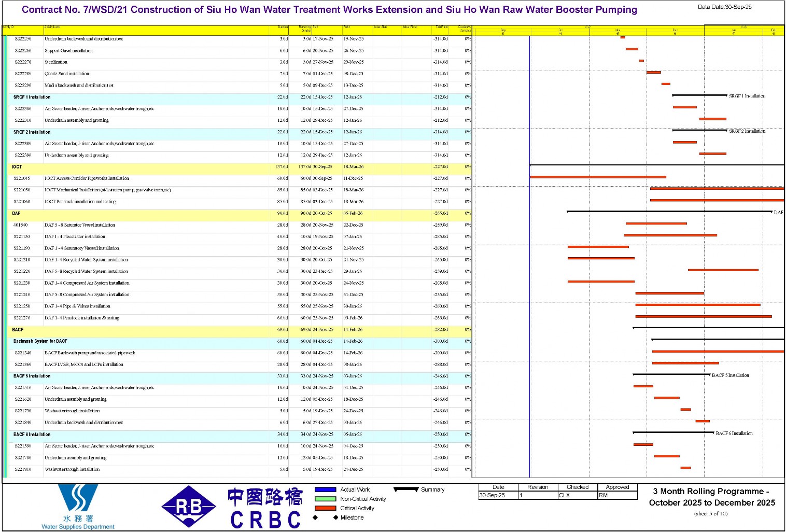Click the RB diamond logo
This screenshot has height=532, width=786.
pyautogui.click(x=189, y=507)
